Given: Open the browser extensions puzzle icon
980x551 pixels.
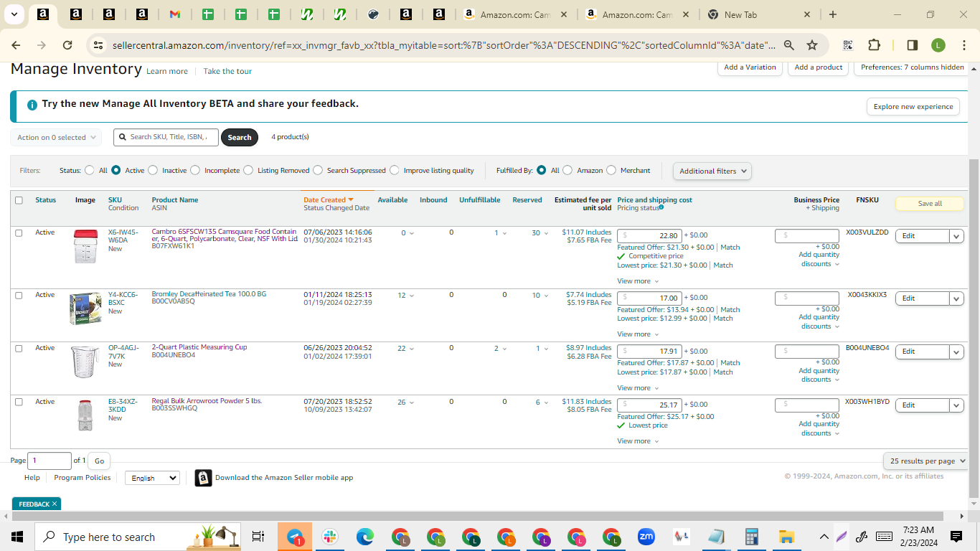Looking at the screenshot, I should coord(874,45).
